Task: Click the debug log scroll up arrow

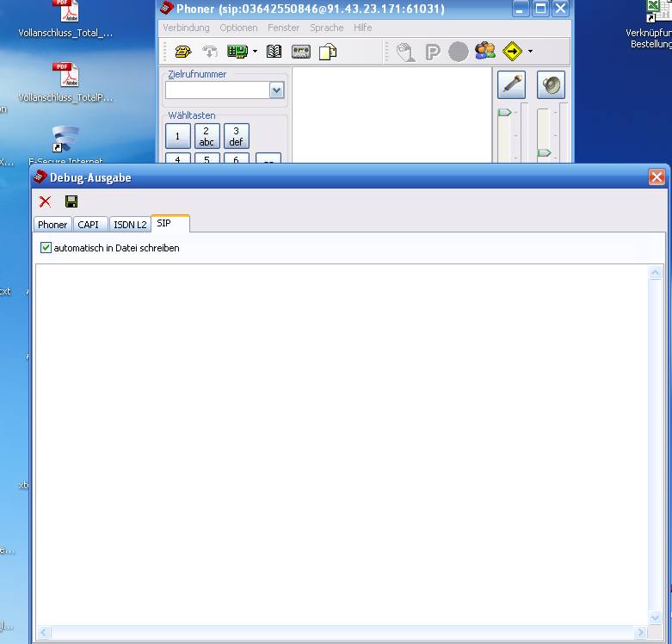Action: coord(655,273)
